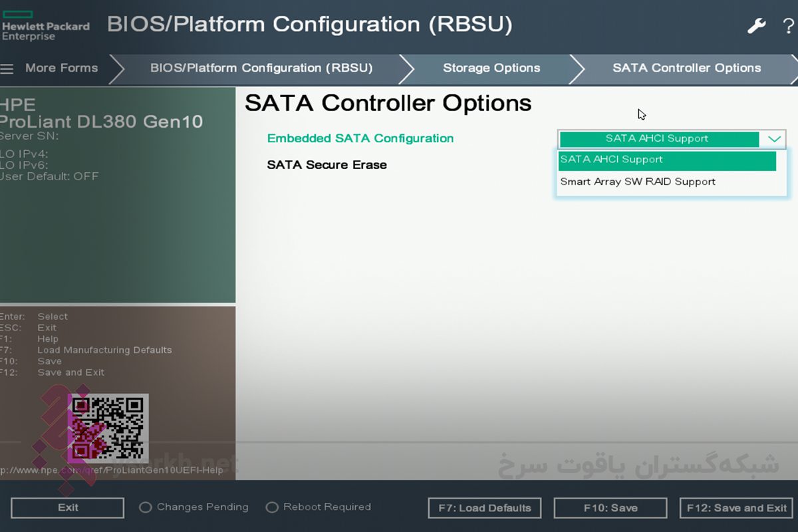The image size is (798, 532).
Task: Click the Hewlett Packard Enterprise logo
Action: point(45,26)
